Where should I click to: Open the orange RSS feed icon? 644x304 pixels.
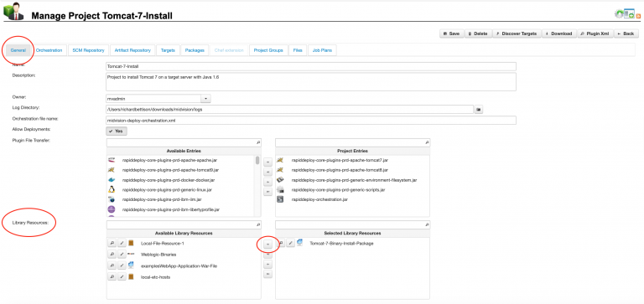pos(639,16)
